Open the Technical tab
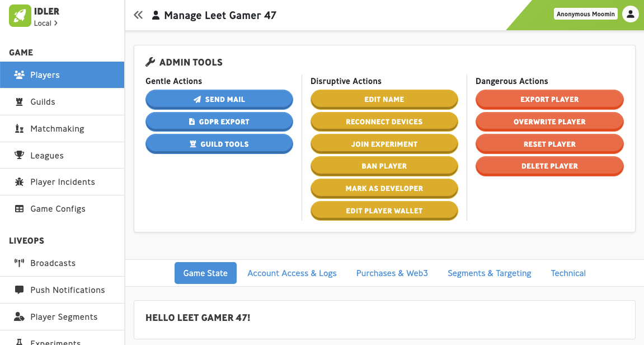Viewport: 644px width, 345px height. [x=568, y=273]
